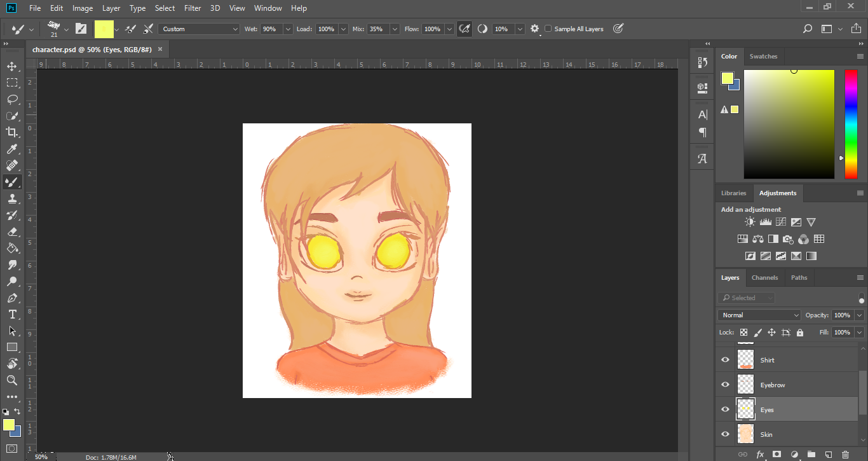Click the toolbox foreground color swatch
868x461 pixels.
pos(8,425)
